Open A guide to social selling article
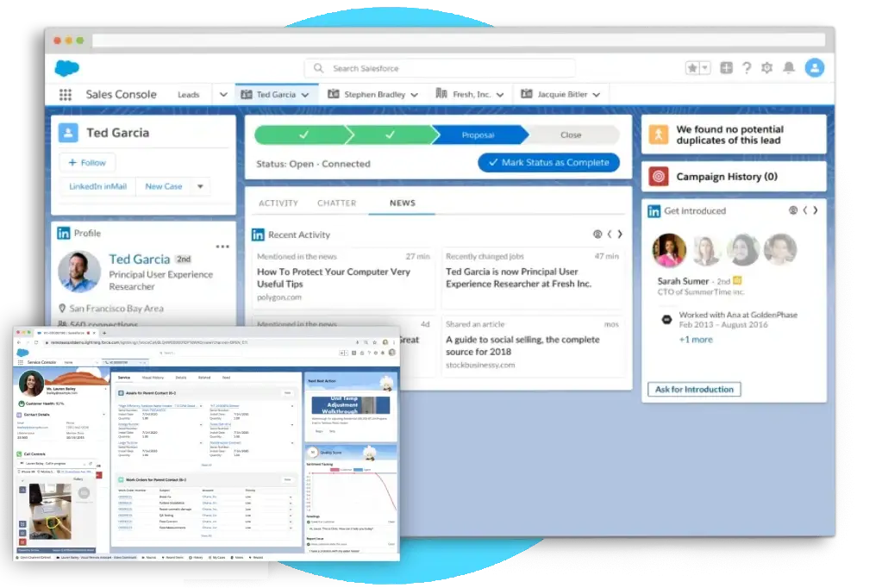This screenshot has width=882, height=588. click(522, 346)
